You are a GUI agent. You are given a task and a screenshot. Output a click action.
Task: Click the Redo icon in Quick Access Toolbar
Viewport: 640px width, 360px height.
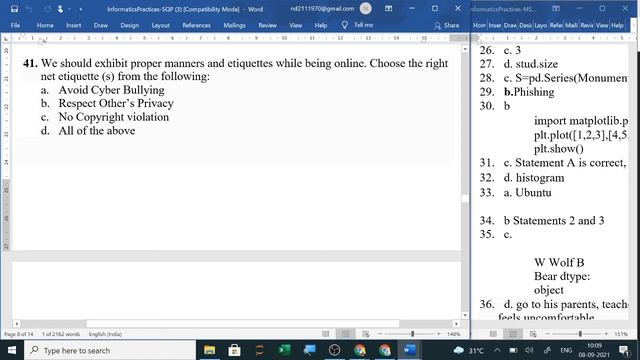pyautogui.click(x=48, y=9)
